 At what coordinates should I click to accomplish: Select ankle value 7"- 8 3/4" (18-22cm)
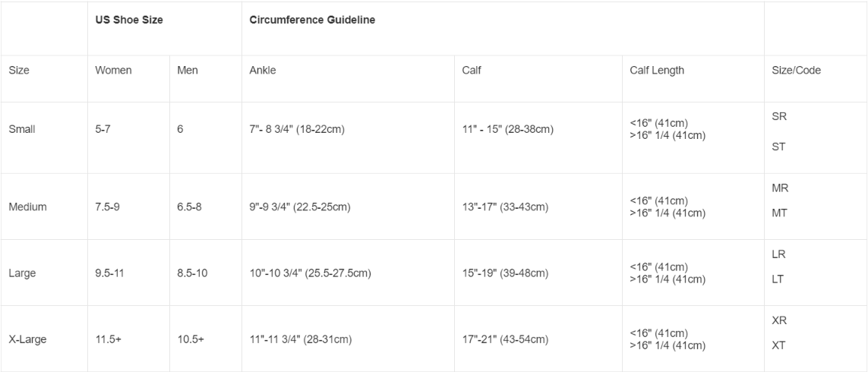[x=297, y=129]
